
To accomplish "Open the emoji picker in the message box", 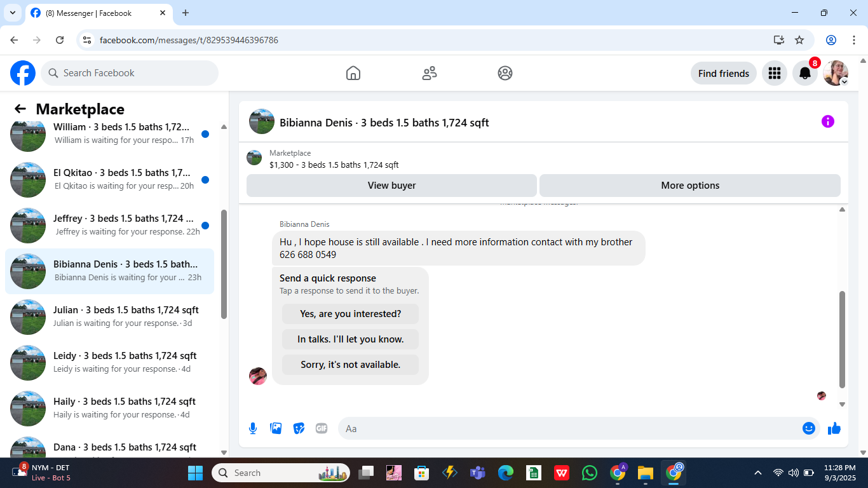I will (x=809, y=428).
